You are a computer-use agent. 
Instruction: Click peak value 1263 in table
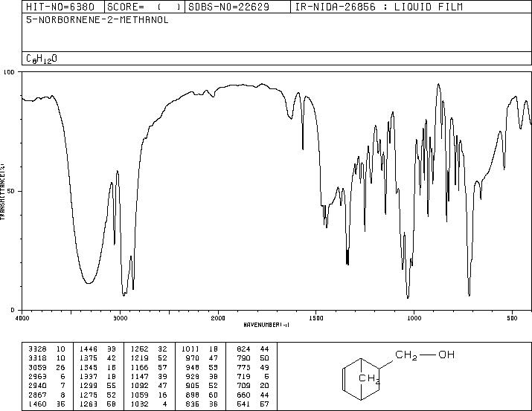point(89,404)
